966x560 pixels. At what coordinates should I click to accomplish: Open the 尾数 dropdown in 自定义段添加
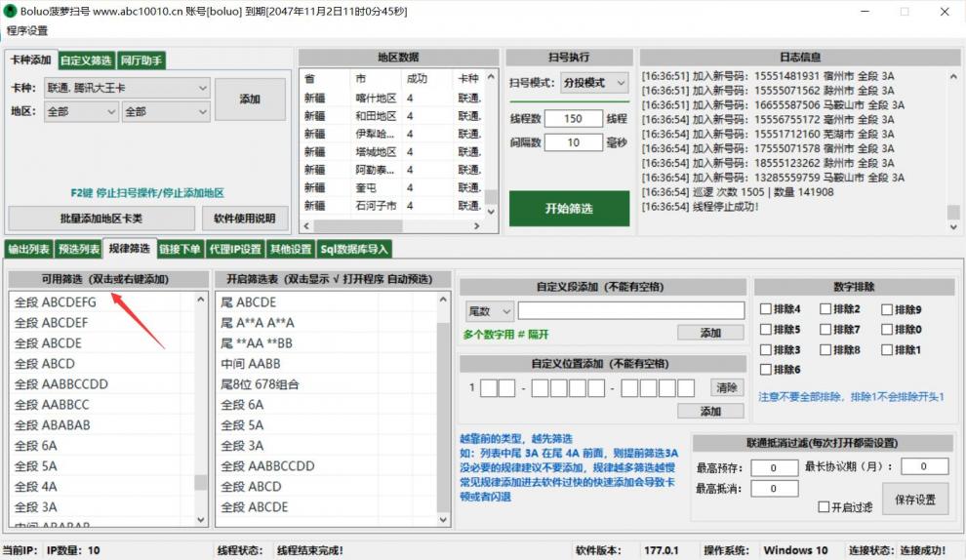489,311
